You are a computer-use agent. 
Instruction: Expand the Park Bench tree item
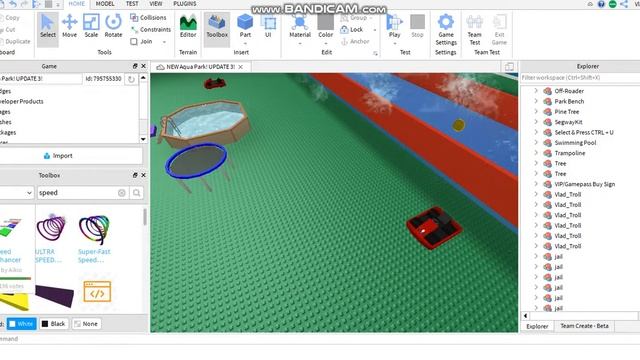[x=536, y=101]
